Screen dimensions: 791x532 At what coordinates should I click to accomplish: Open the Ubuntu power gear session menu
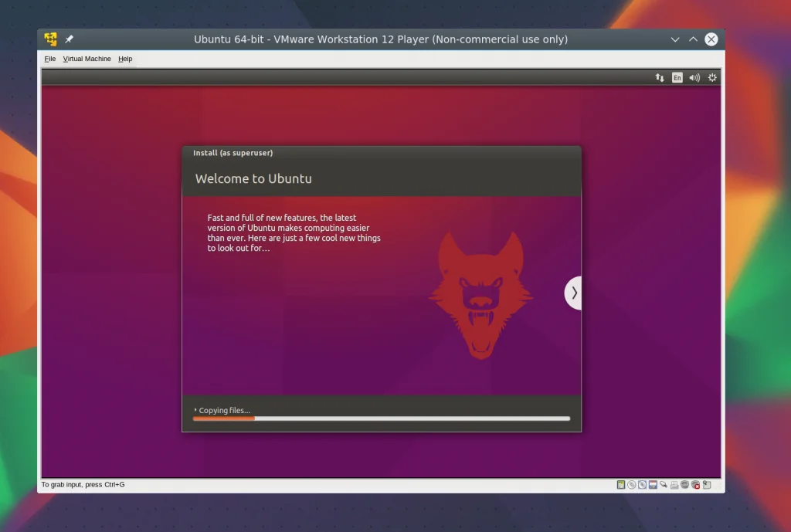712,78
